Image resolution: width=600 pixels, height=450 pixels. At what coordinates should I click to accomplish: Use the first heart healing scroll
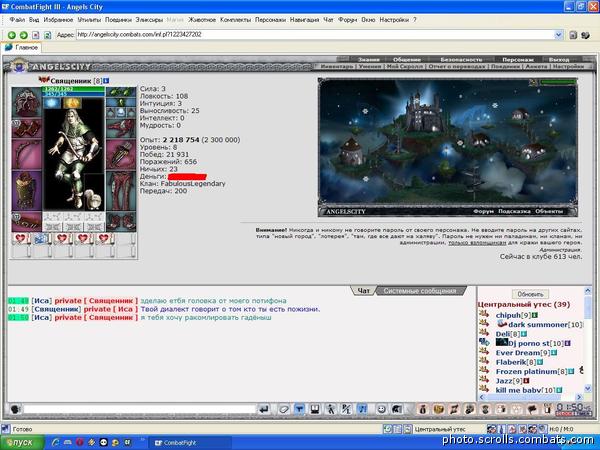pos(20,239)
